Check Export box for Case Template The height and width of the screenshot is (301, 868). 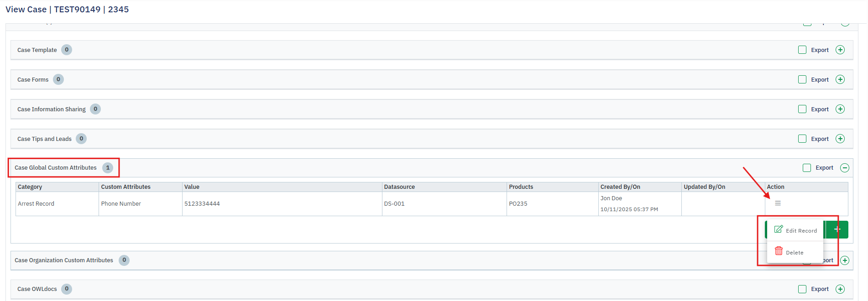pos(802,50)
